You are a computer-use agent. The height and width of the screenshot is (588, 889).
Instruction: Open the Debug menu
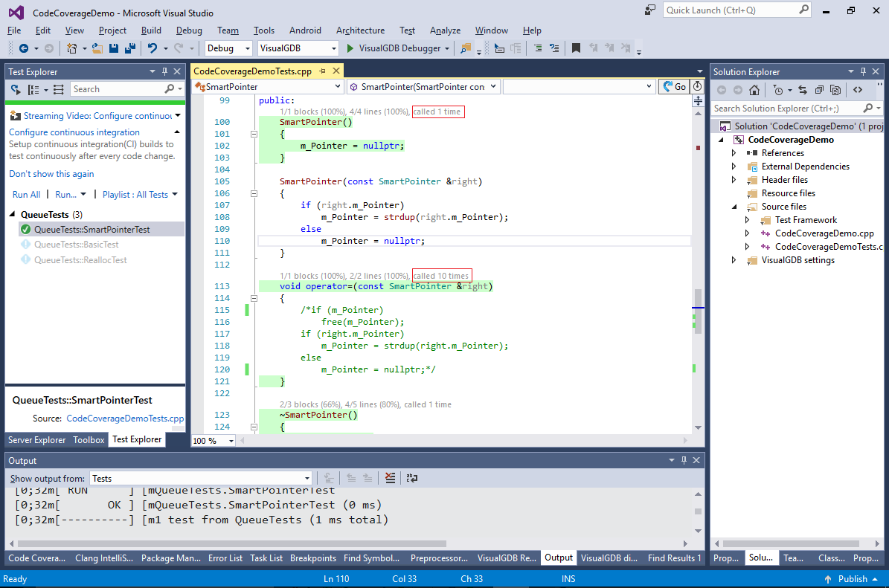click(189, 30)
